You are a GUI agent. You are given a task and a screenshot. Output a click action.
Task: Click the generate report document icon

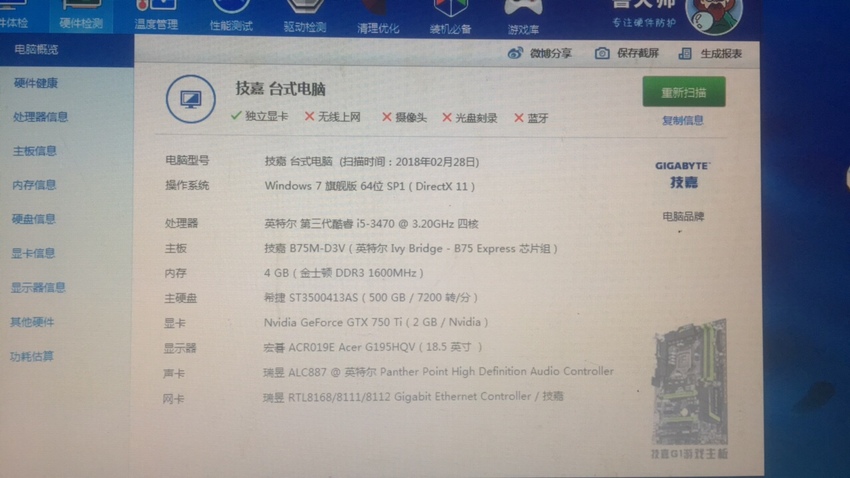point(685,53)
